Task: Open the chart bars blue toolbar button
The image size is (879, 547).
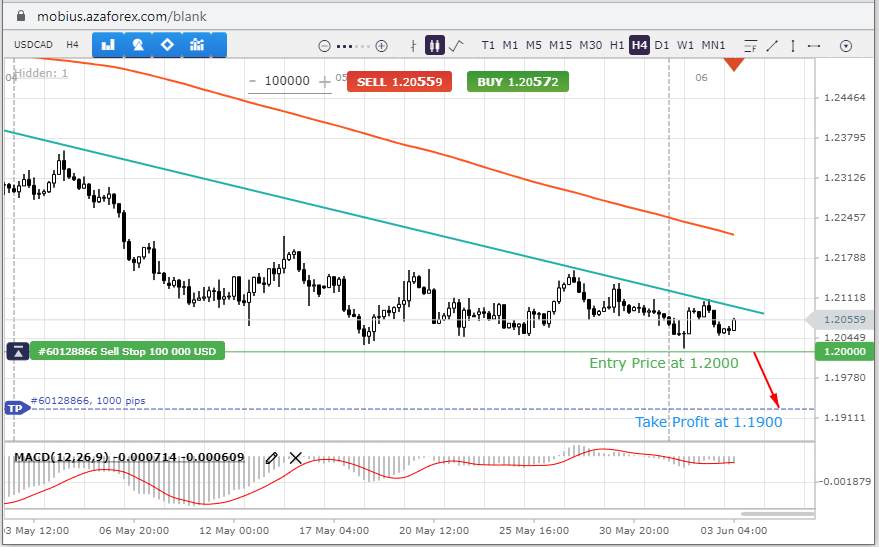Action: tap(108, 45)
